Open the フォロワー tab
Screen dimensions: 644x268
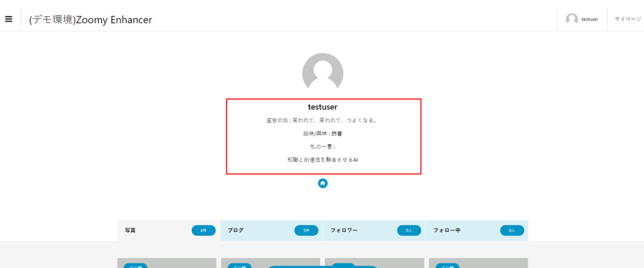click(x=344, y=230)
